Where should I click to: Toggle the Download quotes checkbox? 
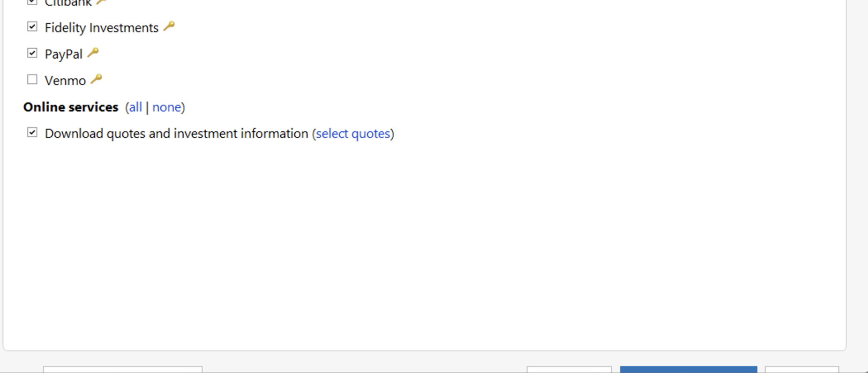pyautogui.click(x=32, y=133)
